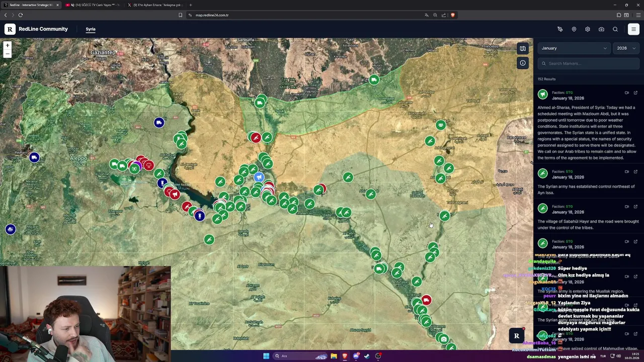644x362 pixels.
Task: Open the Windows Start menu
Action: pos(266,356)
